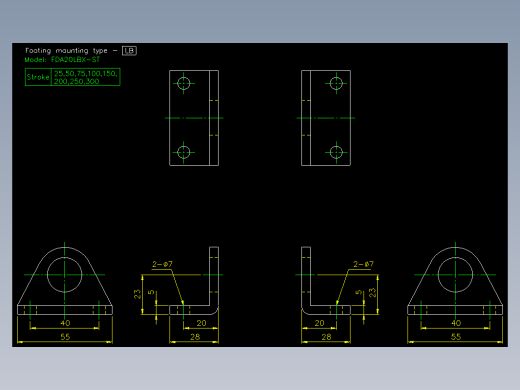Select the '28' dimension beneath left L-bracket

tap(195, 337)
